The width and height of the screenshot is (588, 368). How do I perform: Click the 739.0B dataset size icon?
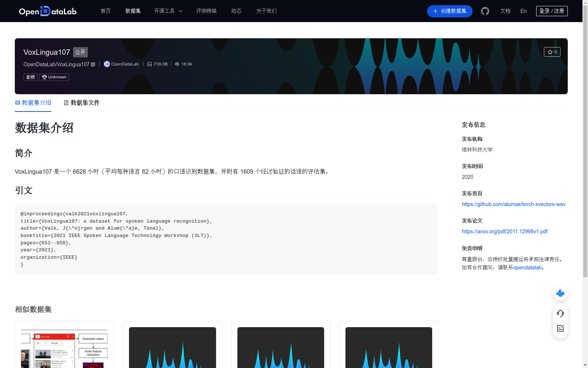(x=150, y=64)
